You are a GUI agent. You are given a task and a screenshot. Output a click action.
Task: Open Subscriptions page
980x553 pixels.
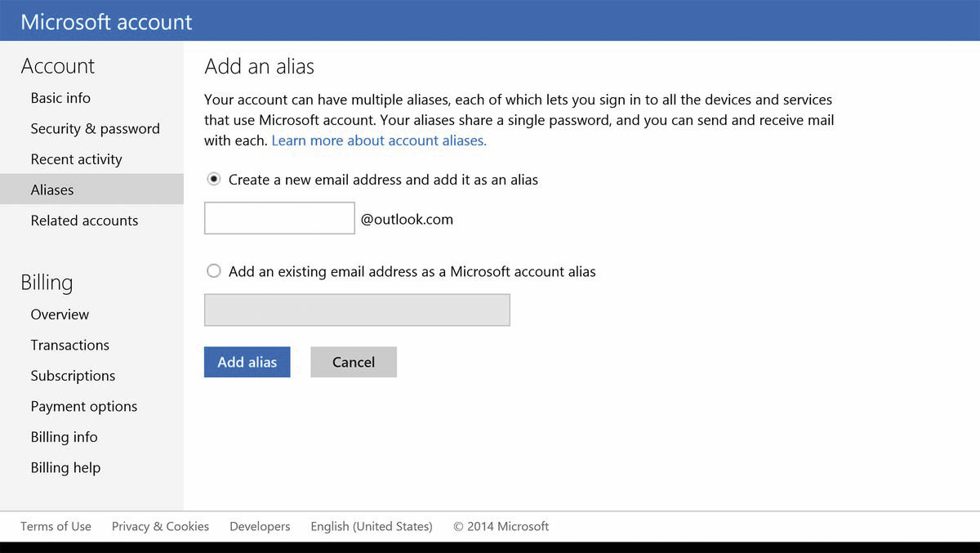(73, 376)
